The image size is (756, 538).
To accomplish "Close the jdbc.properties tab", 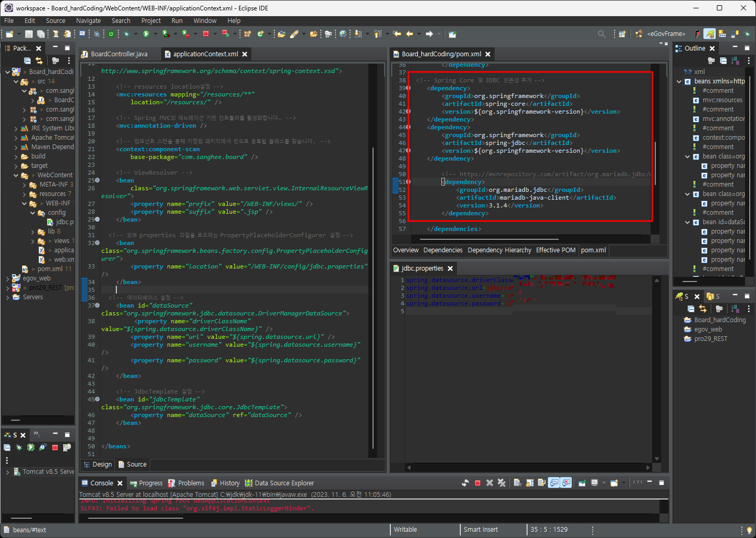I will 450,268.
